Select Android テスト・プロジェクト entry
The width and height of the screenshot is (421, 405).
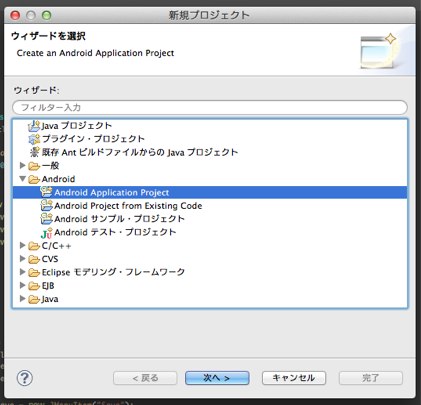[115, 232]
